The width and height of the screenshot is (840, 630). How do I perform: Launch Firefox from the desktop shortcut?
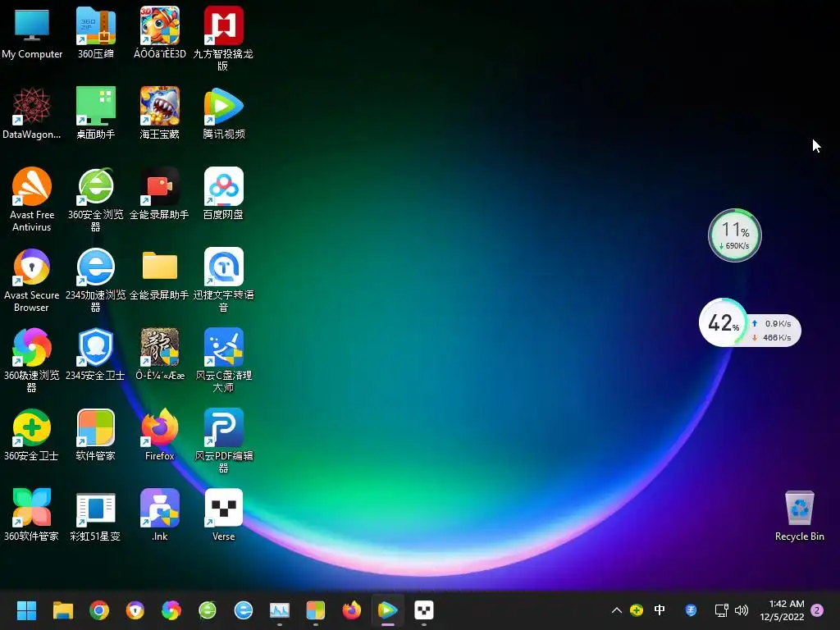click(x=160, y=435)
